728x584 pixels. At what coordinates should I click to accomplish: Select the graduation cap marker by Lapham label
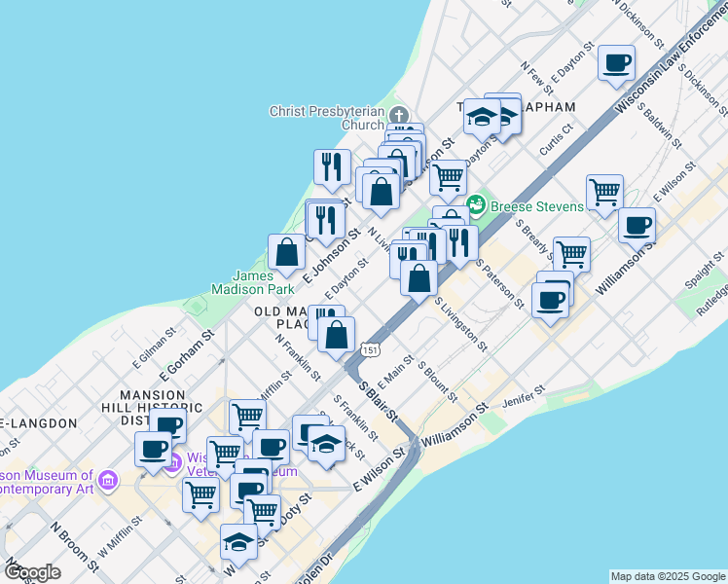point(482,118)
